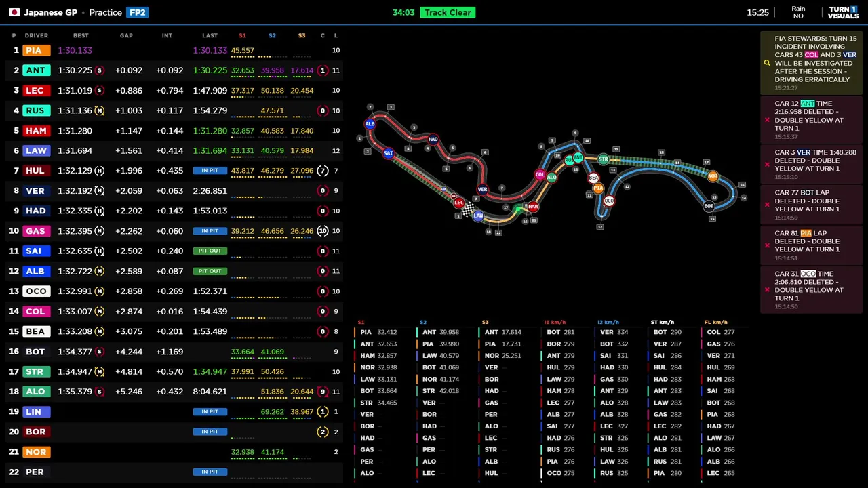868x488 pixels.
Task: Click the DRIVER column header
Action: coord(37,35)
